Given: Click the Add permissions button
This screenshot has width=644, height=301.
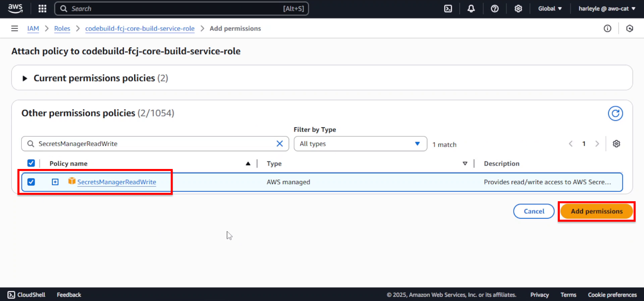Looking at the screenshot, I should [597, 211].
